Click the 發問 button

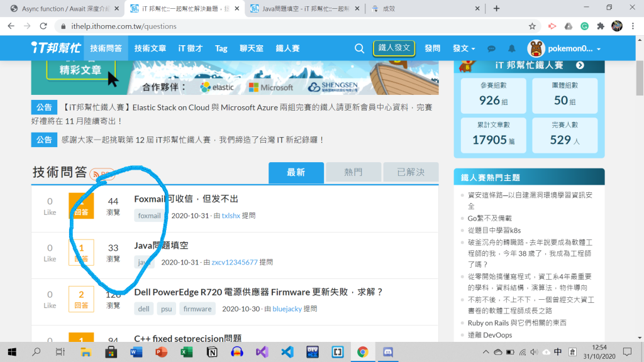tap(433, 48)
